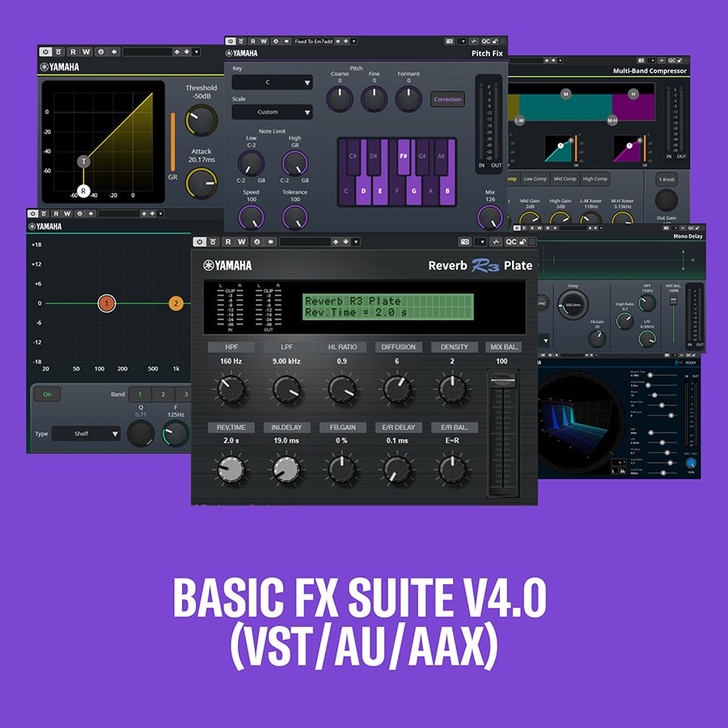The width and height of the screenshot is (728, 728).
Task: Load previous preset arrow in Reverb Plate toolbar
Action: (335, 242)
